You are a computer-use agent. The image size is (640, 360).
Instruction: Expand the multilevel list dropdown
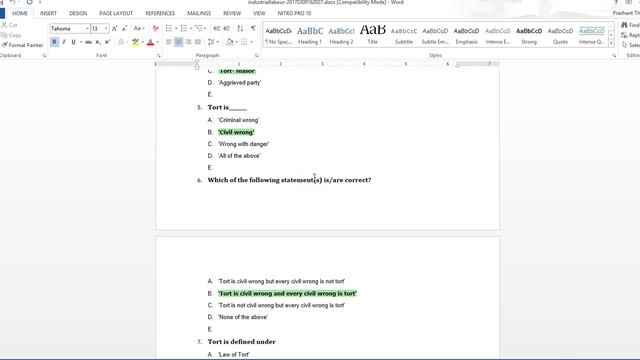click(205, 29)
